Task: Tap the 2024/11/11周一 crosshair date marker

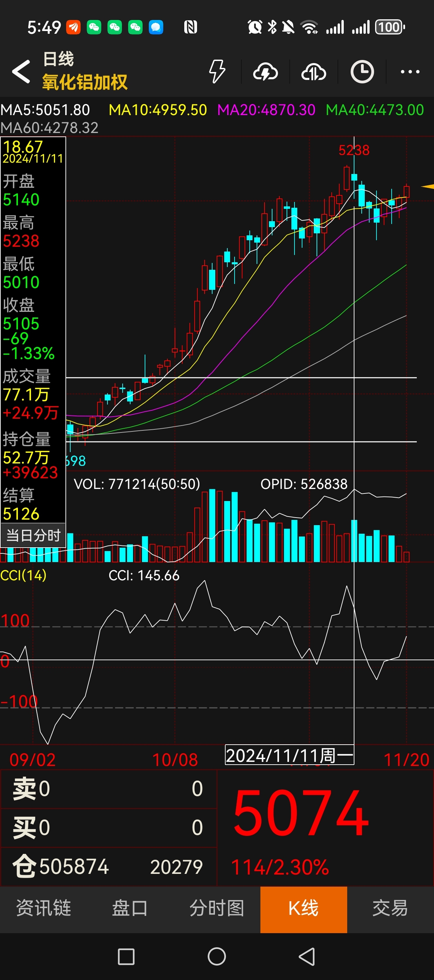Action: (x=289, y=755)
